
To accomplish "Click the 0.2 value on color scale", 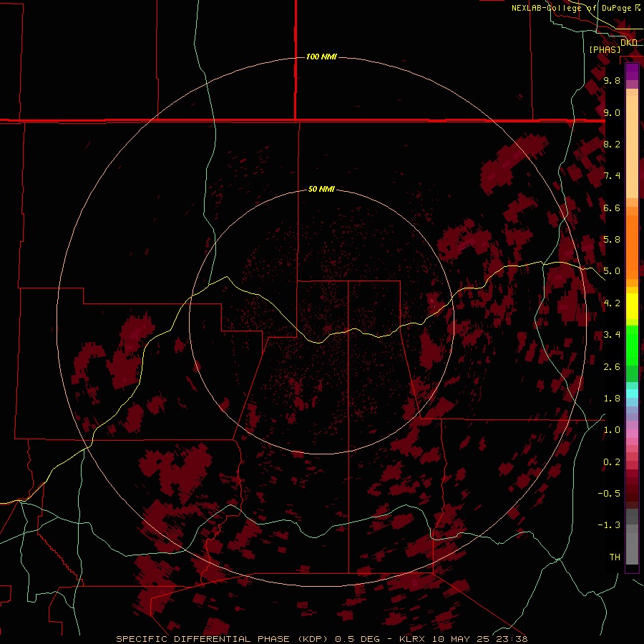I will point(612,462).
